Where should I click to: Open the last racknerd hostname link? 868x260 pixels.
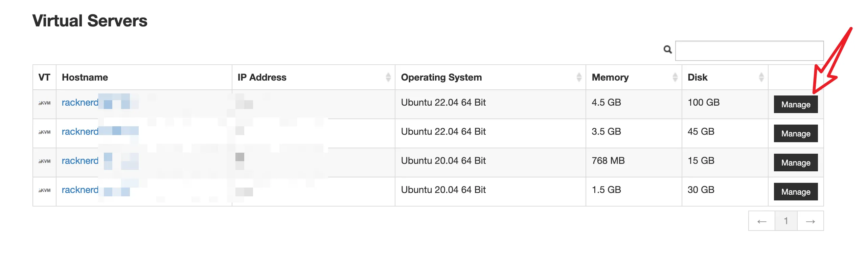tap(80, 190)
